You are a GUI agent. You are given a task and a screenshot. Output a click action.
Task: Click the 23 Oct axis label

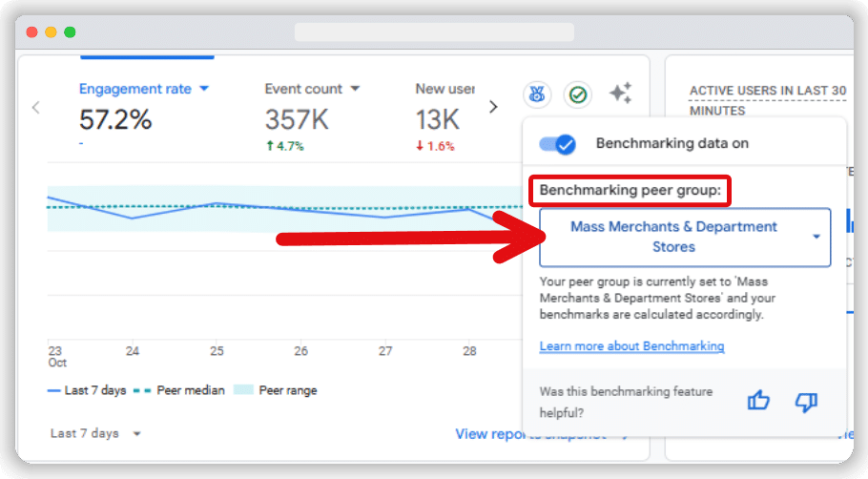coord(57,357)
